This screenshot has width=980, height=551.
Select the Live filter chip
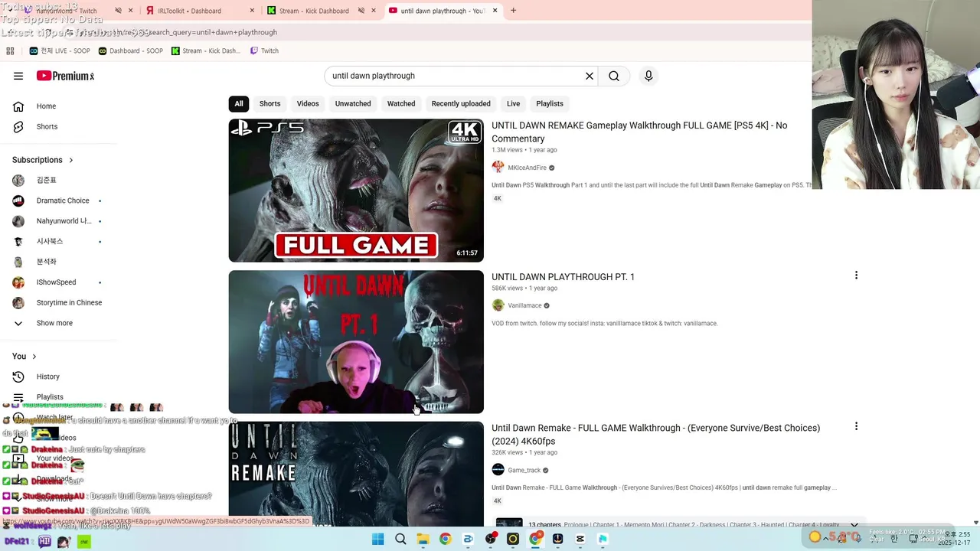pyautogui.click(x=513, y=103)
